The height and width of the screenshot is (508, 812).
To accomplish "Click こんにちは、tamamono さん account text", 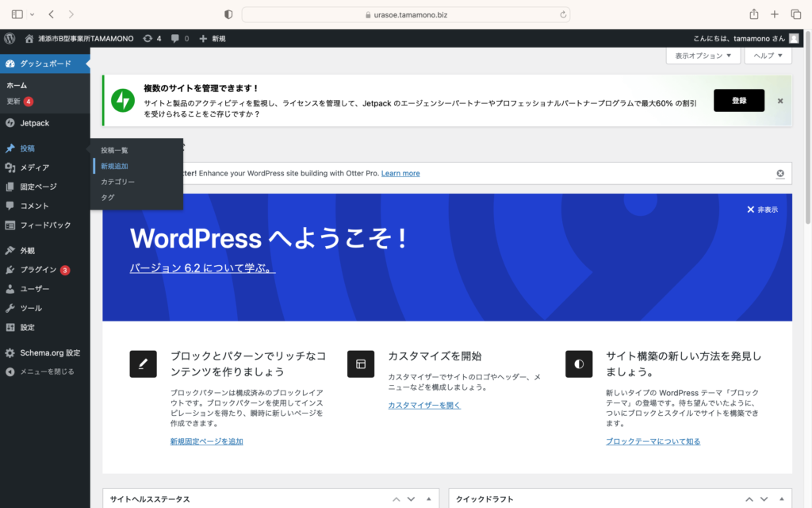I will [x=739, y=38].
